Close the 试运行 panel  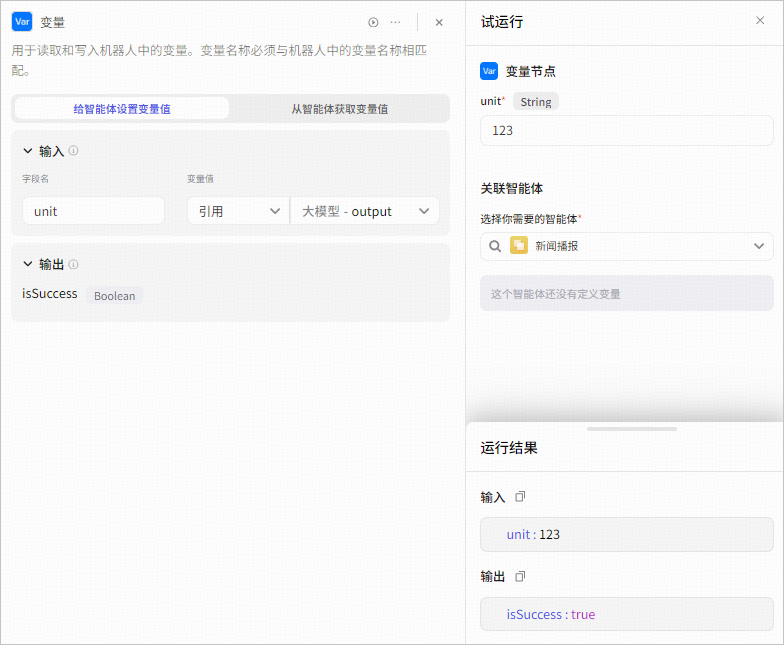[x=760, y=20]
